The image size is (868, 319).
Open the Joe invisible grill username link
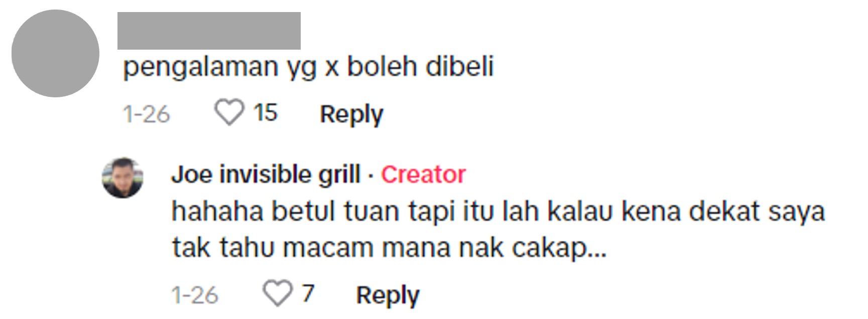coord(266,175)
